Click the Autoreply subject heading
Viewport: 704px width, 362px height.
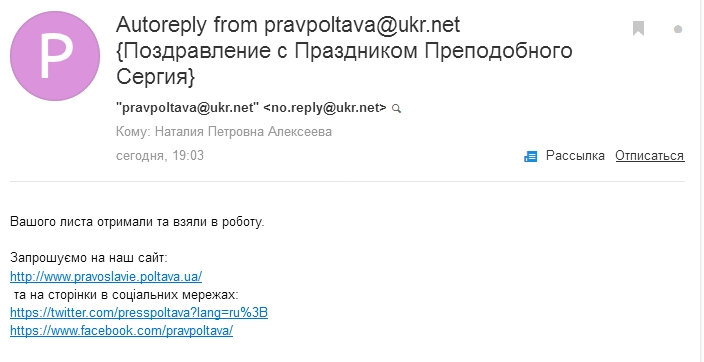point(288,25)
